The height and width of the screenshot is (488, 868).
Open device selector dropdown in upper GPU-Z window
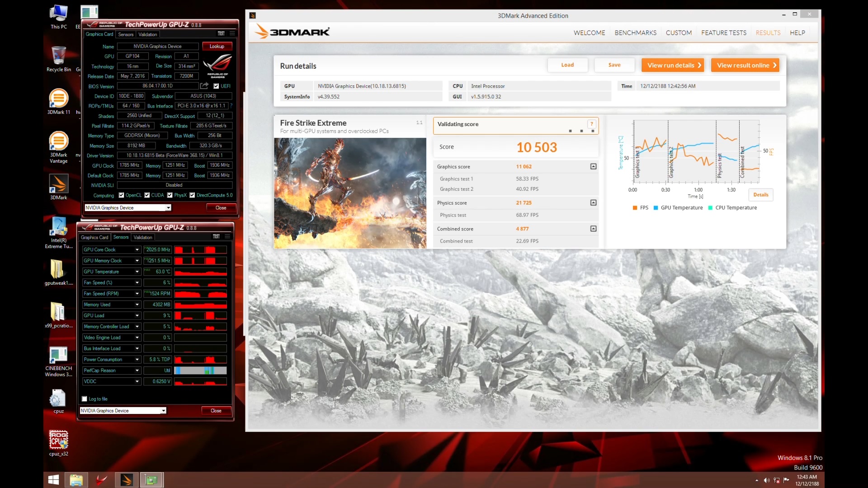pyautogui.click(x=168, y=208)
